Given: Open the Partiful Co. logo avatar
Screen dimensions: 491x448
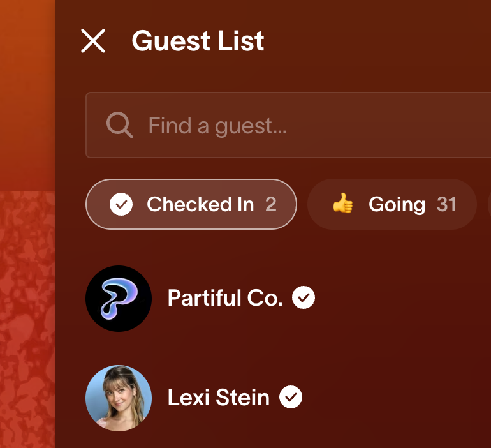Looking at the screenshot, I should [119, 299].
